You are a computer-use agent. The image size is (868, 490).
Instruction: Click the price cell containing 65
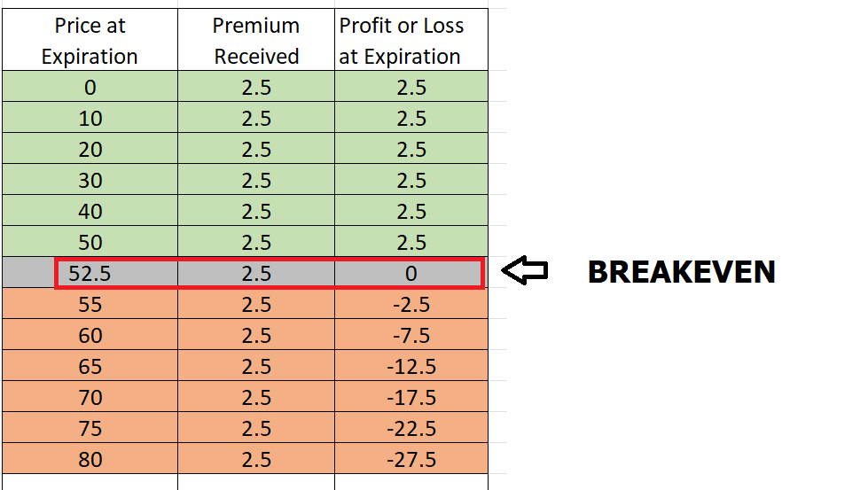pyautogui.click(x=90, y=367)
